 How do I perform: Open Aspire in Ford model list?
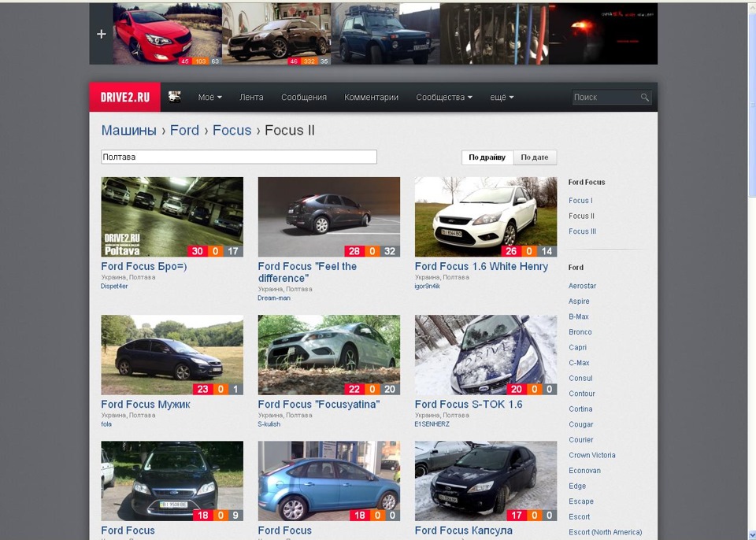[x=579, y=301]
